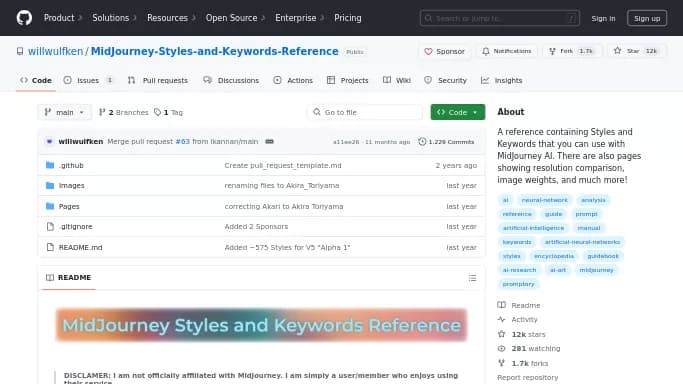
Task: Open the willwulfken commit author link
Action: click(81, 141)
